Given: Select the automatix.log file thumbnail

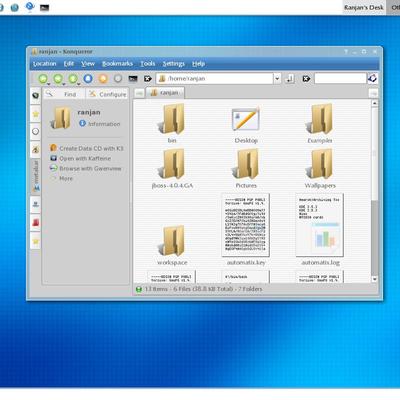Looking at the screenshot, I should [x=320, y=225].
